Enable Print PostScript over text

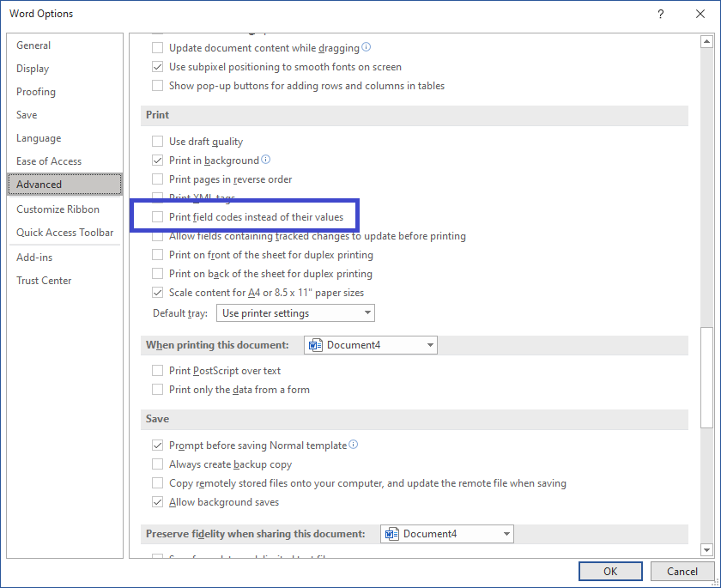(x=157, y=371)
